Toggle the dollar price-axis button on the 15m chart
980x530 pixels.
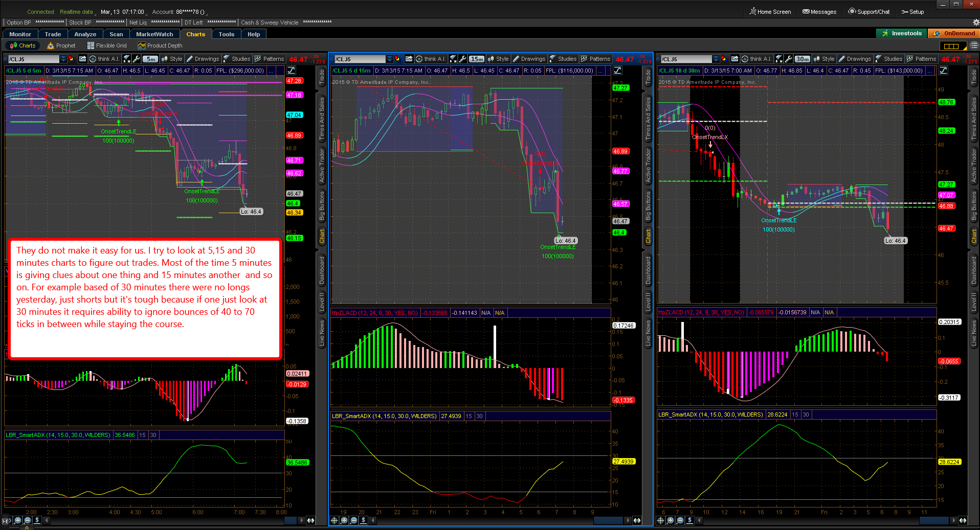[x=364, y=520]
